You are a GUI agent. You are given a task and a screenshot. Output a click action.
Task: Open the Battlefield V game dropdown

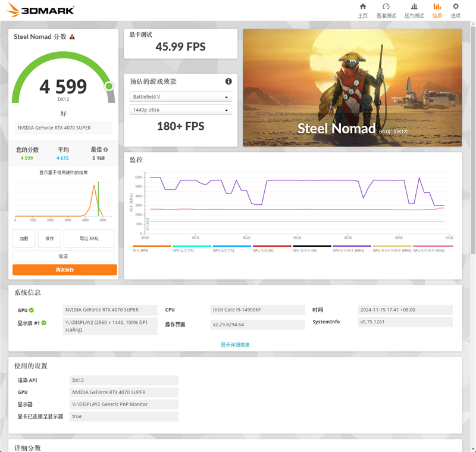click(180, 96)
